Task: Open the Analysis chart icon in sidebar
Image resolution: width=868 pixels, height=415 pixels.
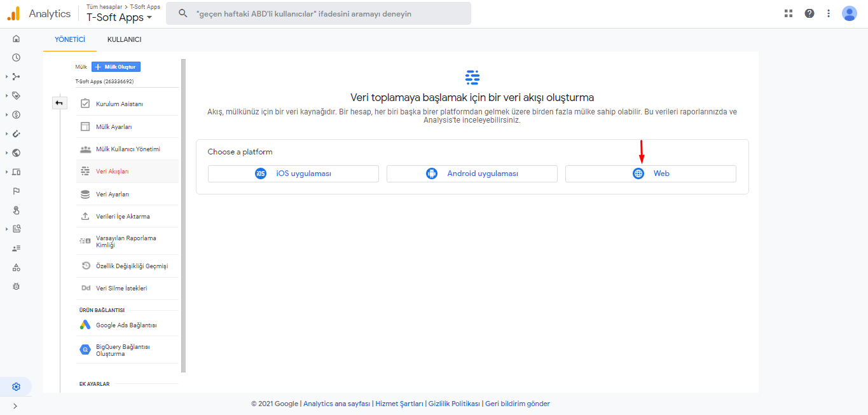Action: point(16,229)
